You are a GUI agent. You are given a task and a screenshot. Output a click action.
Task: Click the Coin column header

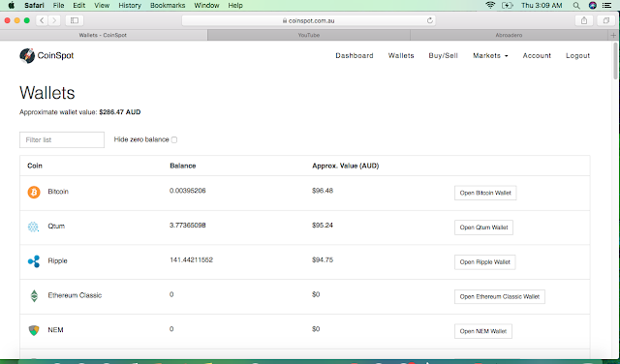(x=35, y=166)
